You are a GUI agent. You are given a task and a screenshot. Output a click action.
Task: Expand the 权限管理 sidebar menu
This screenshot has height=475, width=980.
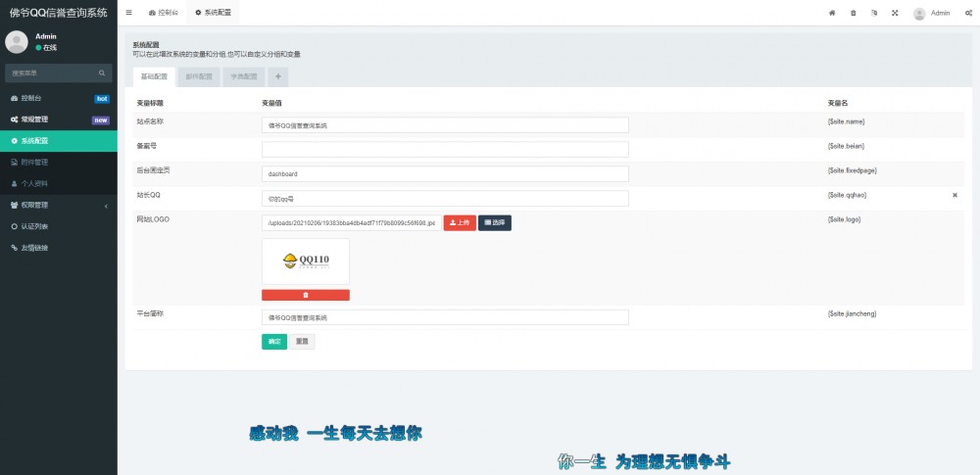[59, 205]
